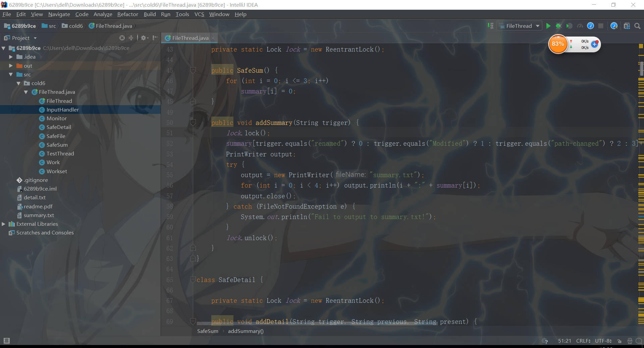Expand the .idea folder
Screen dimensions: 644x348
coord(11,57)
